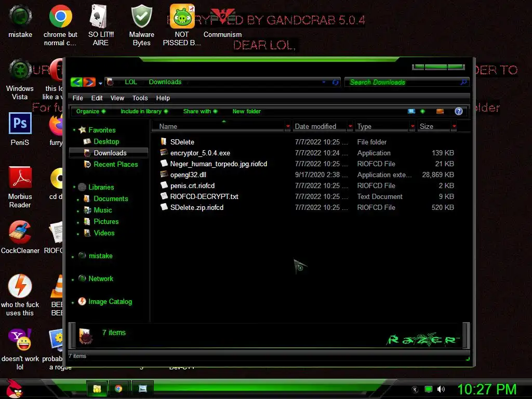The width and height of the screenshot is (532, 399).
Task: Click the CockCleaner desktop icon
Action: (x=20, y=232)
